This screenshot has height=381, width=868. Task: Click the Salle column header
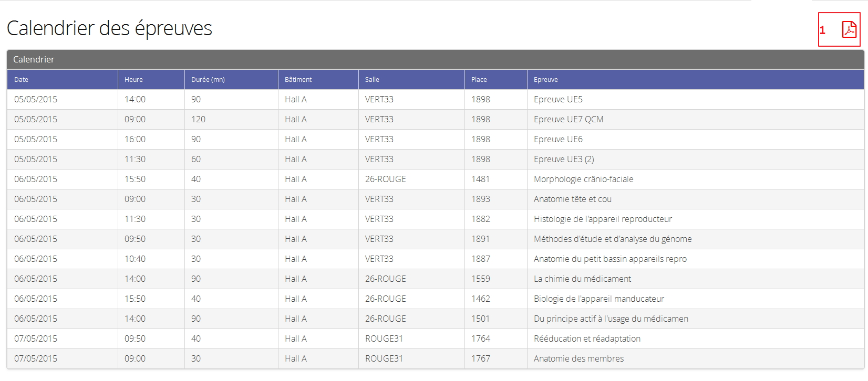point(372,80)
